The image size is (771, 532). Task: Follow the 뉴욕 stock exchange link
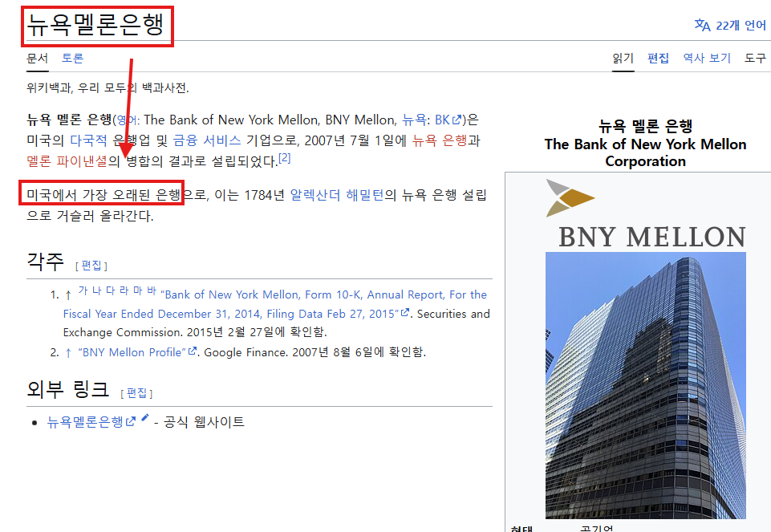[x=414, y=120]
